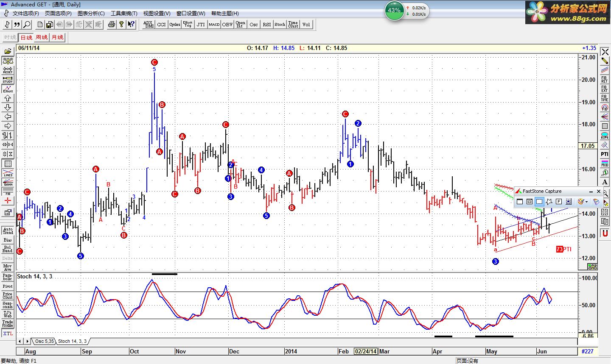Toggle Bol Band overlay
The image size is (611, 364).
8,249
